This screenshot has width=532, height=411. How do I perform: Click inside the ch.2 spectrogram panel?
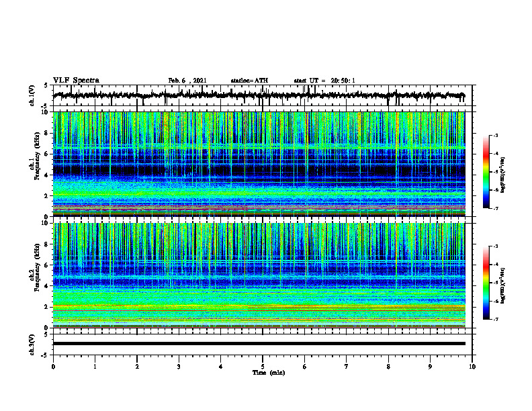coord(259,275)
